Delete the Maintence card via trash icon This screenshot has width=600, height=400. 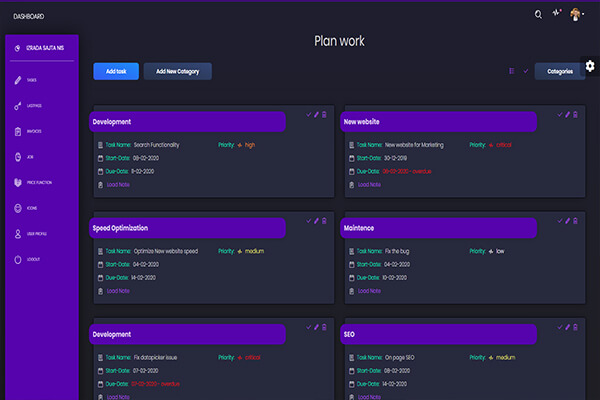(576, 221)
